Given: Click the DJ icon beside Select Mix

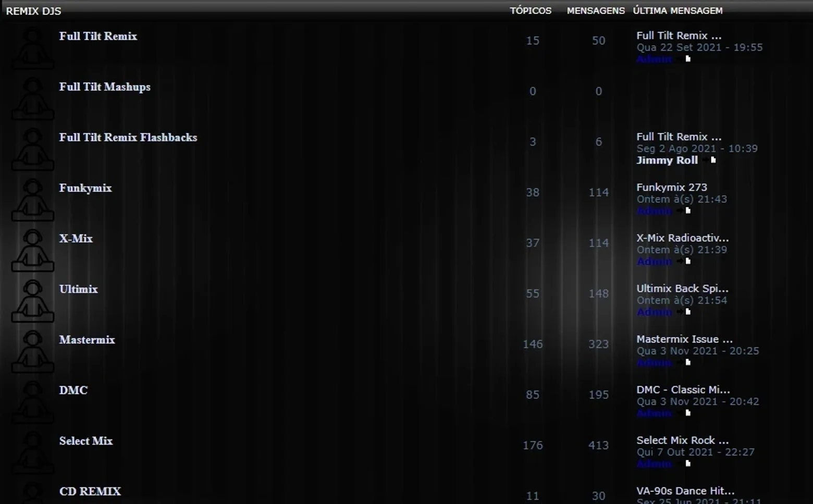Looking at the screenshot, I should [32, 452].
